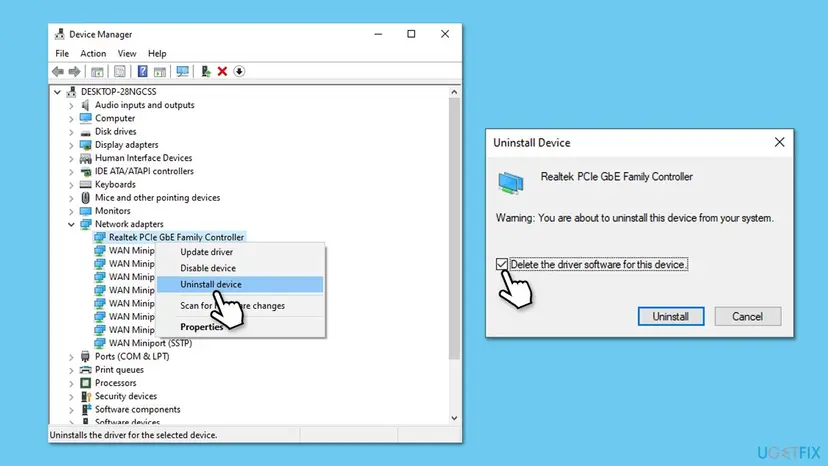Expand the Disk drives category
828x466 pixels.
[71, 132]
